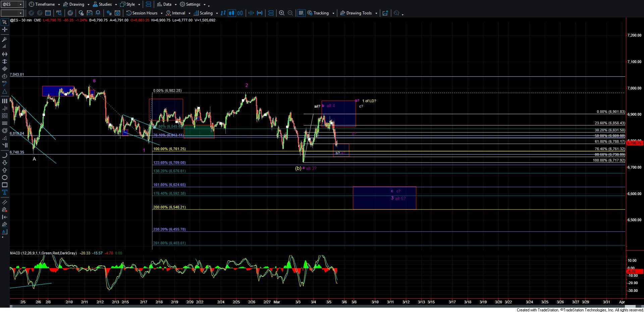This screenshot has height=312, width=644.
Task: Choose the rectangle drawing tool
Action: pos(5,185)
